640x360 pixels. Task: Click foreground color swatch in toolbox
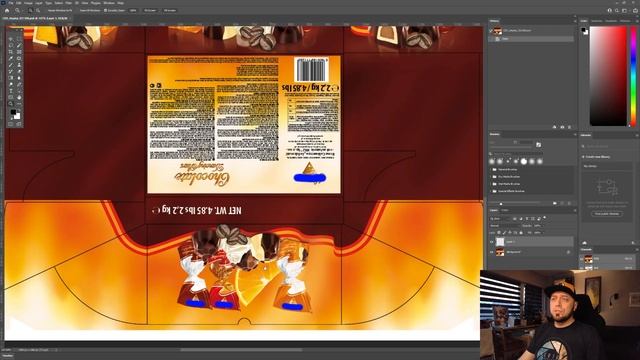13,112
